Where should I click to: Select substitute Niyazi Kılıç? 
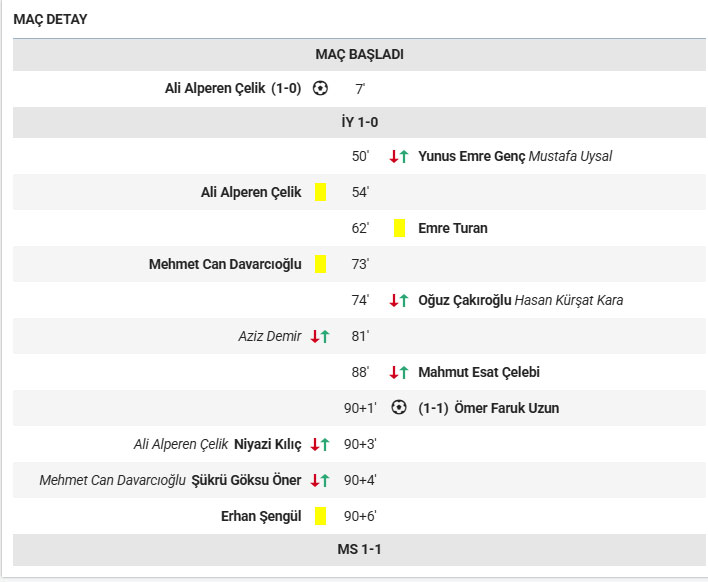(267, 444)
